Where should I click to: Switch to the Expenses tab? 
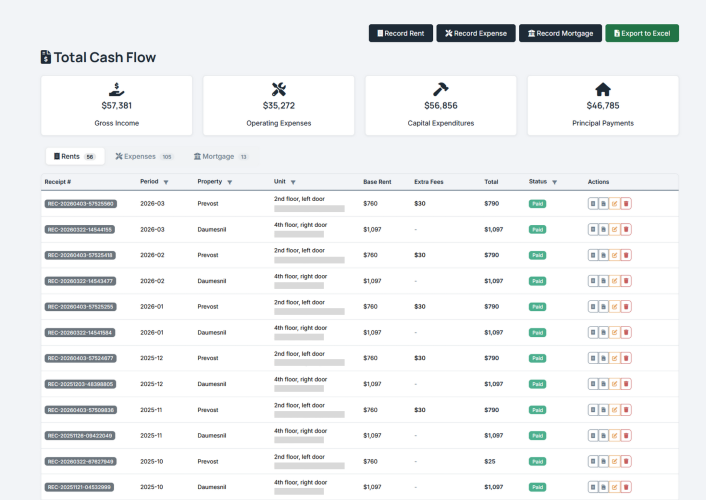143,157
